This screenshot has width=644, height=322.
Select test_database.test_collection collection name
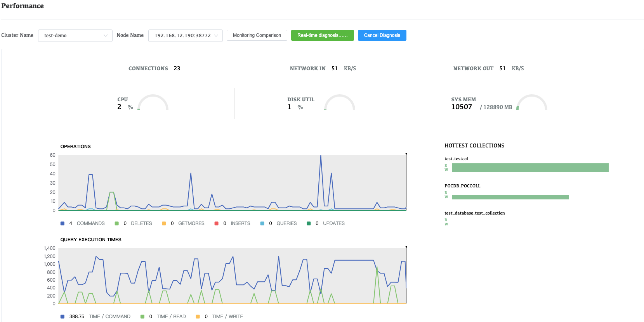coord(475,213)
